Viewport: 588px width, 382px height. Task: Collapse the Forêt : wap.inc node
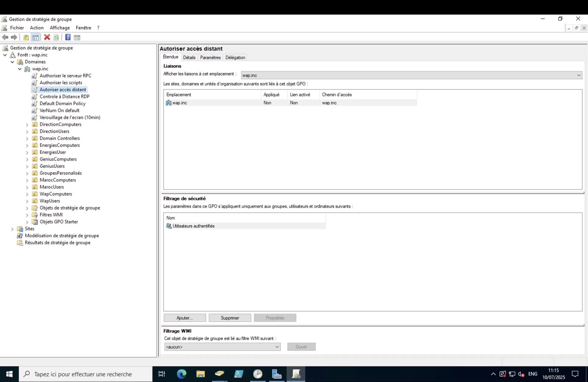tap(5, 55)
